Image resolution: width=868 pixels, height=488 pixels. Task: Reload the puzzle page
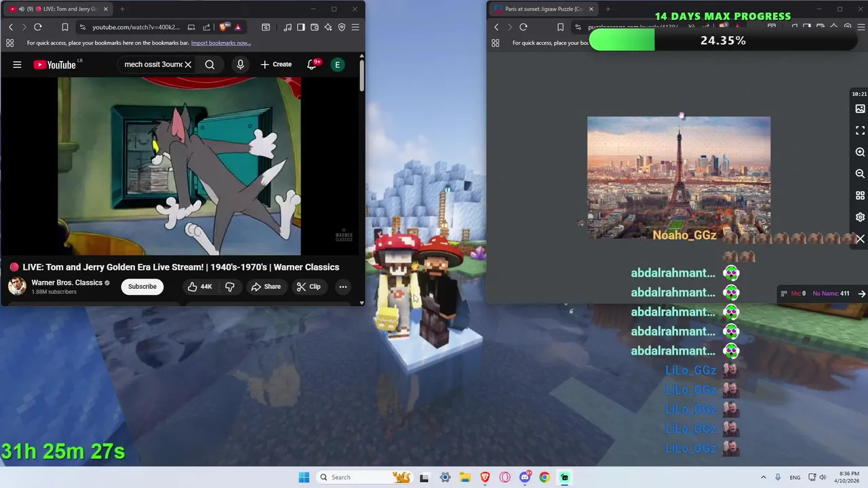pyautogui.click(x=524, y=27)
